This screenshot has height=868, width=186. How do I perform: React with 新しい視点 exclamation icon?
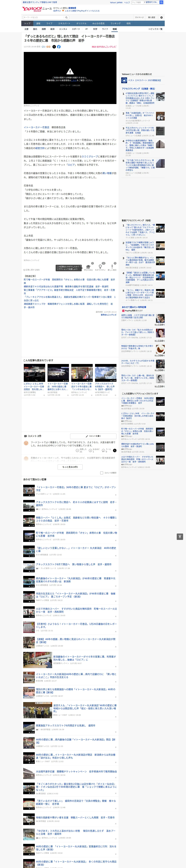(112, 266)
